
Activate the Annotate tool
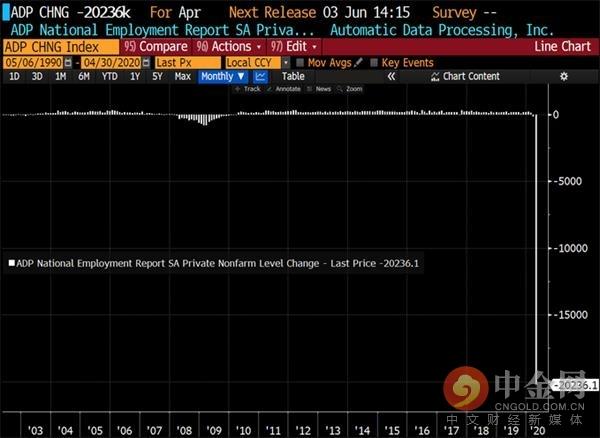point(284,89)
